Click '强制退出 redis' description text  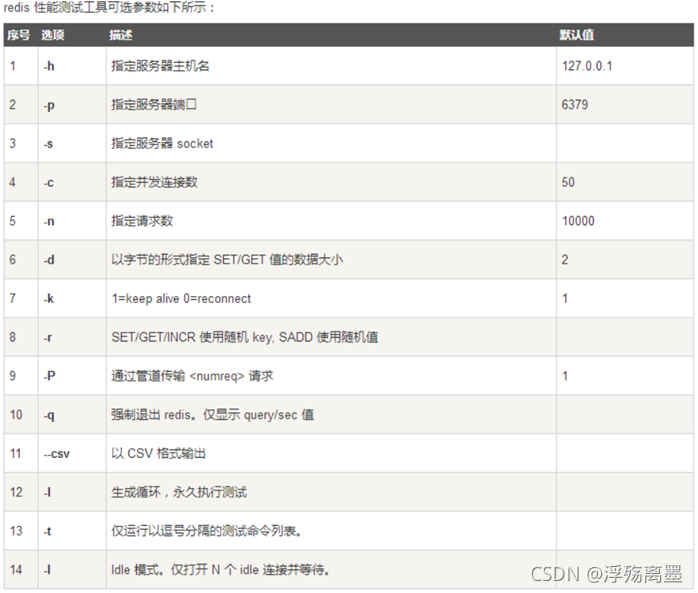(x=151, y=415)
